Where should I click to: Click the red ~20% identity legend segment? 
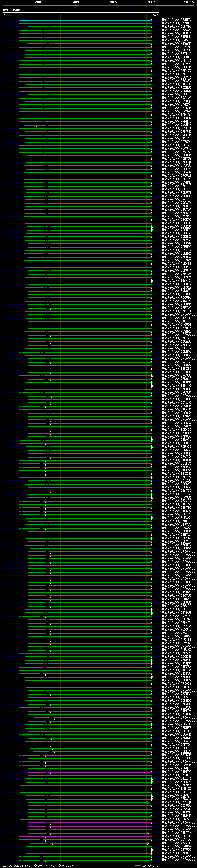(x=22, y=6)
